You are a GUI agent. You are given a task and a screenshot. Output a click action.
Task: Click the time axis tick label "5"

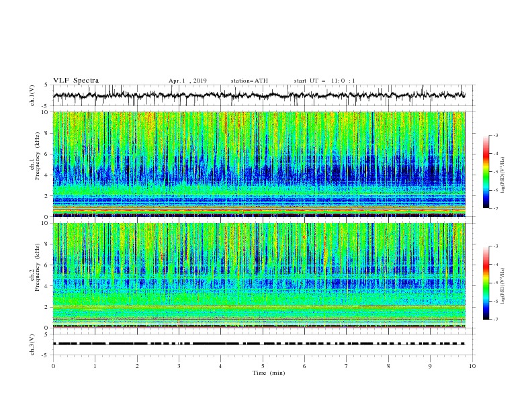[x=263, y=366]
